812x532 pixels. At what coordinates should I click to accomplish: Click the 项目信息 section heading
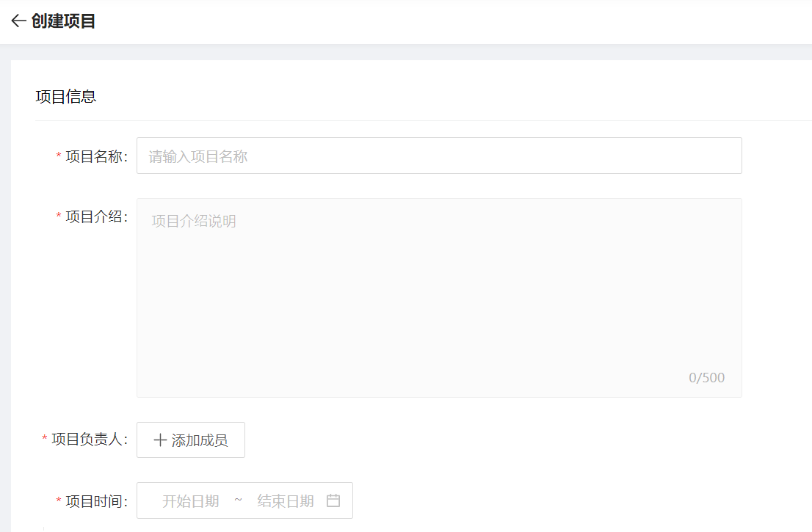click(65, 97)
